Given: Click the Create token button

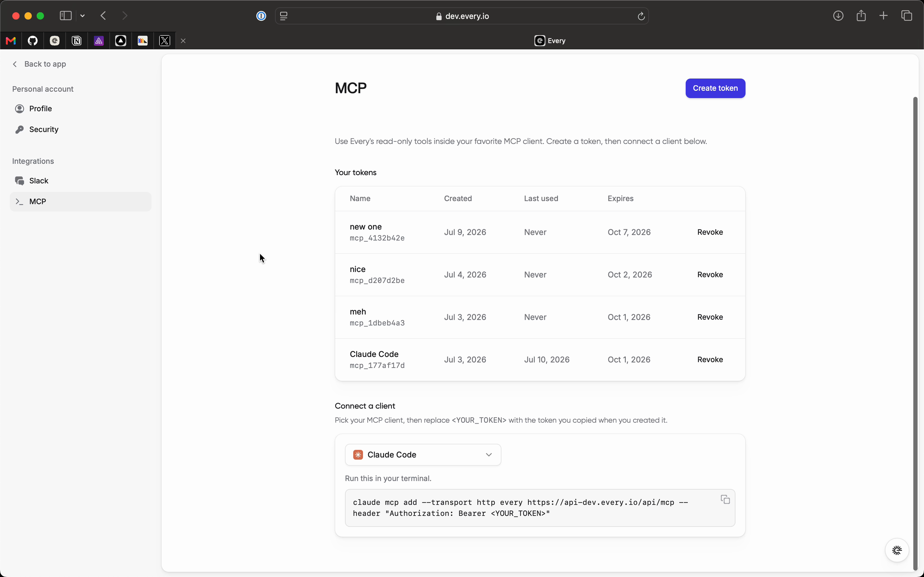Looking at the screenshot, I should (715, 88).
